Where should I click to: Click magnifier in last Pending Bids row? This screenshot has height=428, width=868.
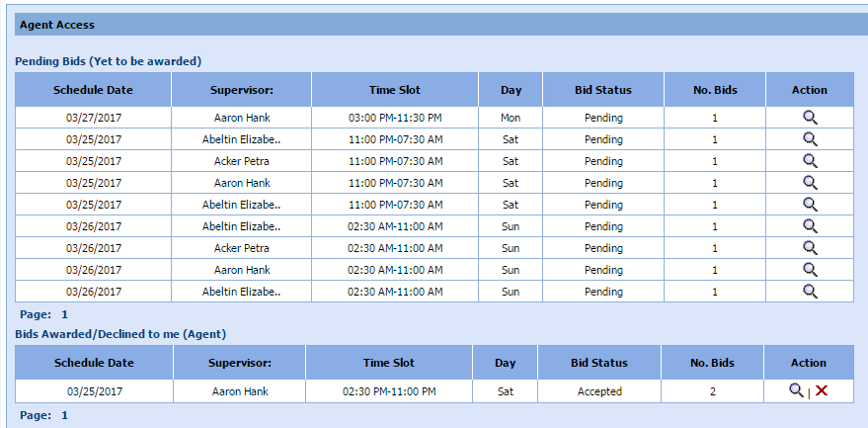(810, 291)
